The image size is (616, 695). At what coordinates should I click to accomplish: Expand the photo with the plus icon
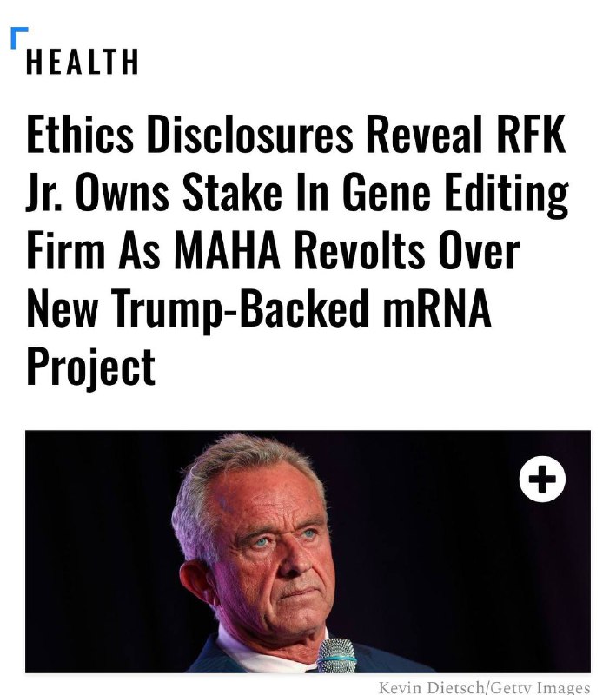(542, 479)
